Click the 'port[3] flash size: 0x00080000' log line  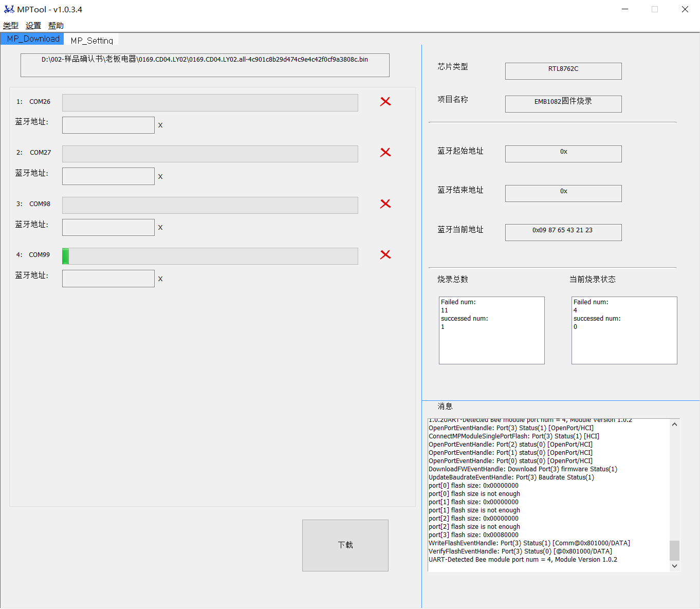473,535
